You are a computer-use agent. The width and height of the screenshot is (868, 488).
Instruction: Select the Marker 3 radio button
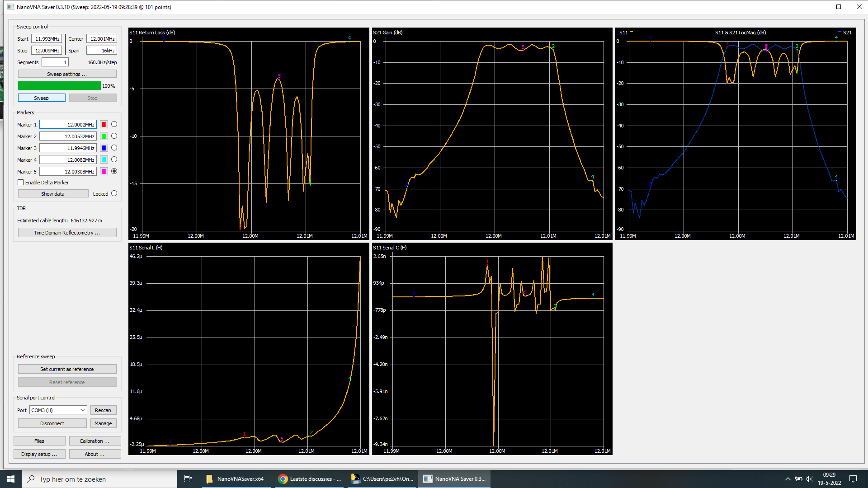[114, 148]
